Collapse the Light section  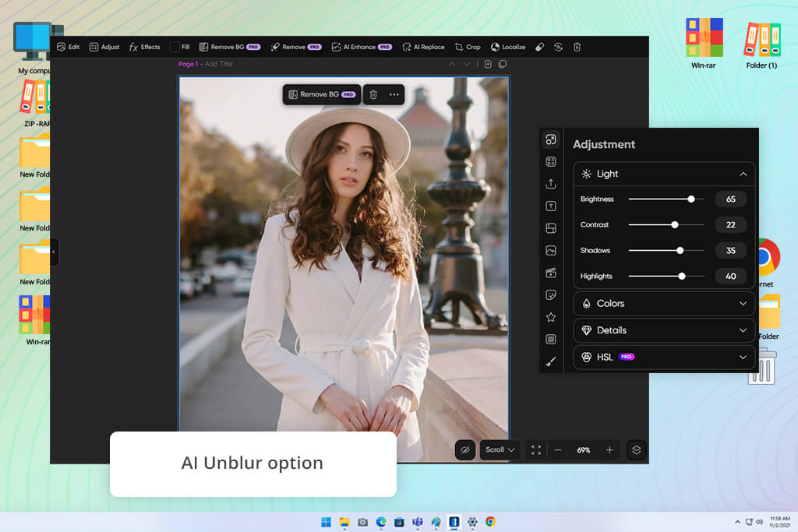[743, 174]
